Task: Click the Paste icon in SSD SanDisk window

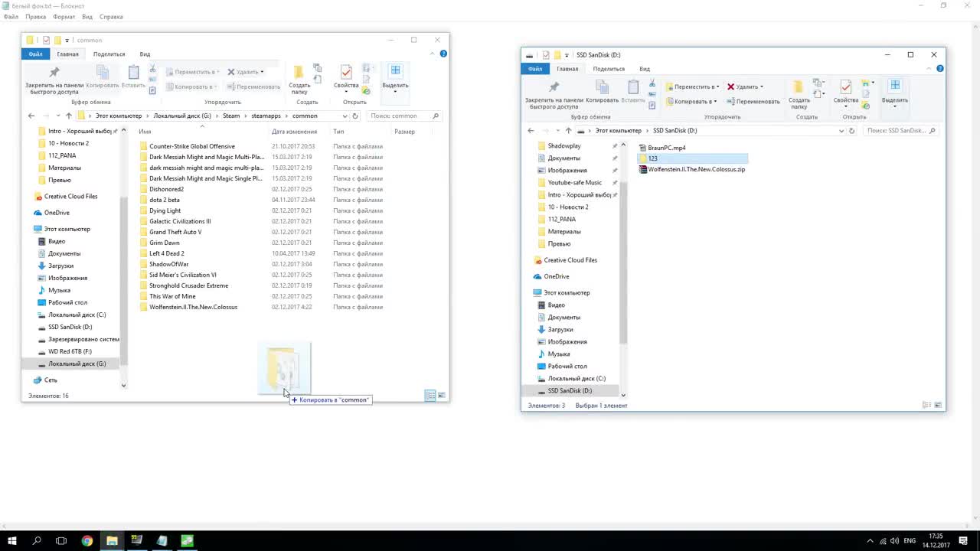Action: coord(633,86)
